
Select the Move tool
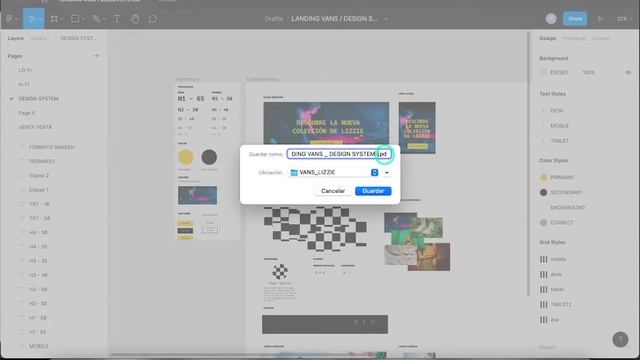point(32,19)
